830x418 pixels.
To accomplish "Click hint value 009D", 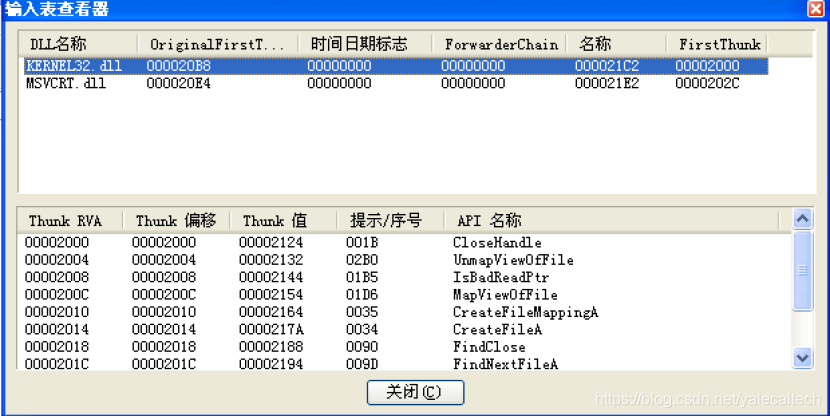I will pyautogui.click(x=362, y=364).
